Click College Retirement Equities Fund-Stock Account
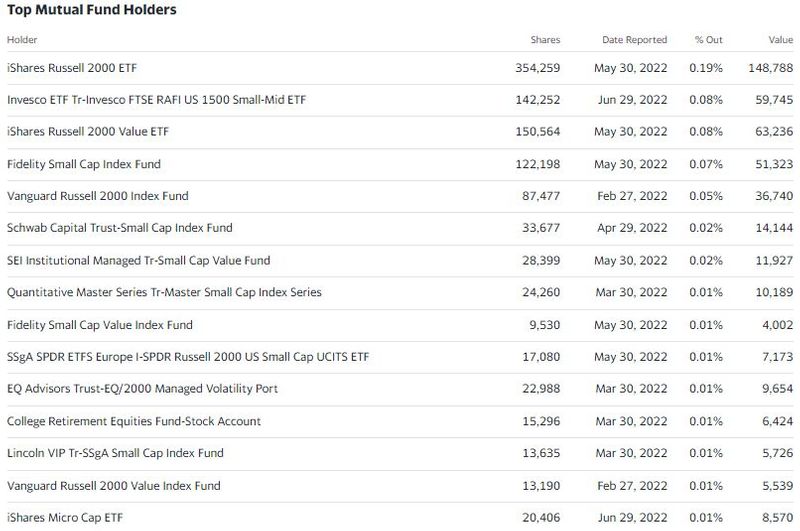Viewport: 800px width, 531px height. tap(134, 421)
